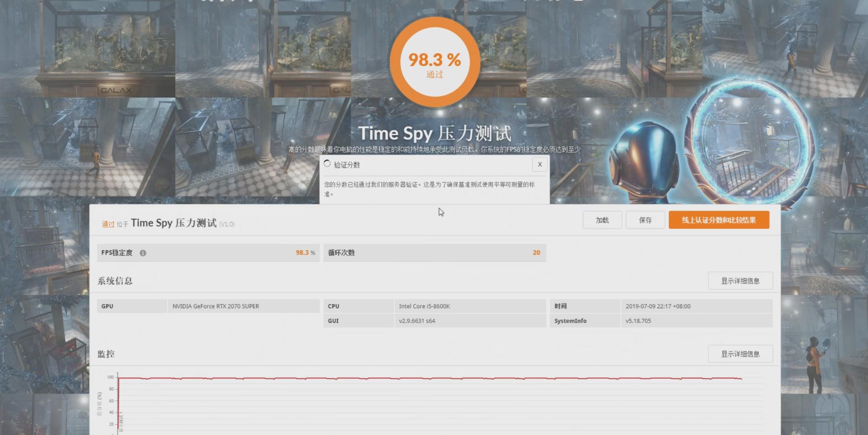Click the 通过 status label in result header

108,224
